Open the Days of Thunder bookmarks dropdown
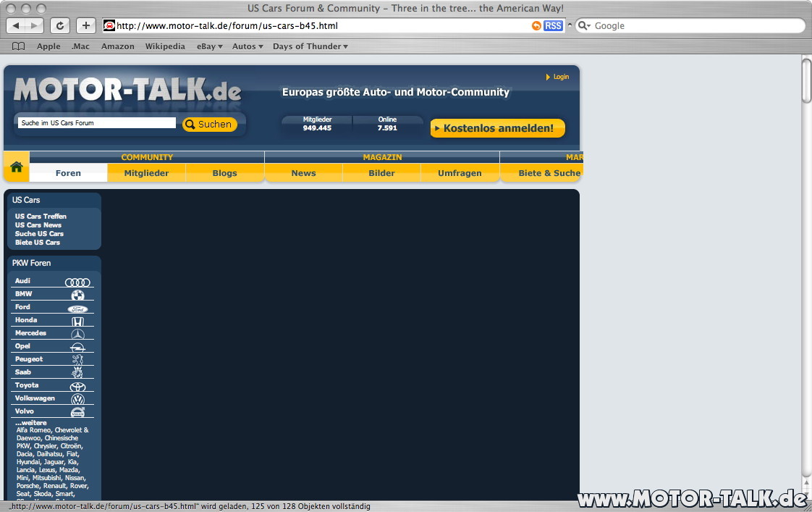Image resolution: width=812 pixels, height=512 pixels. point(310,46)
